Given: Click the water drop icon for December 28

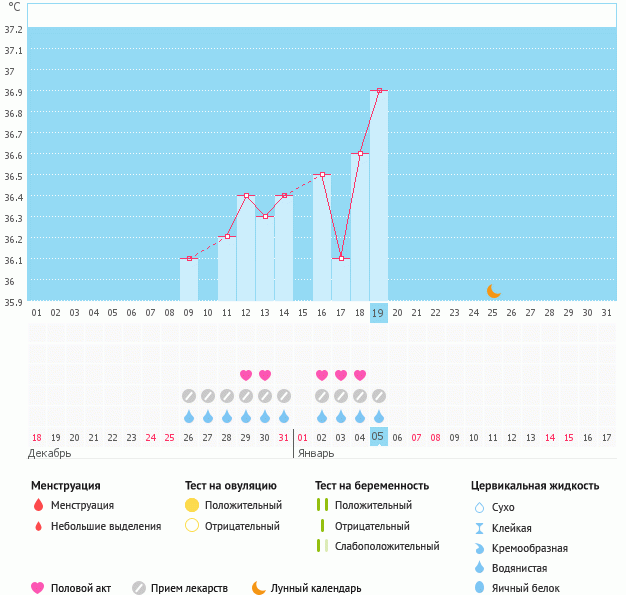Looking at the screenshot, I should pyautogui.click(x=227, y=417).
